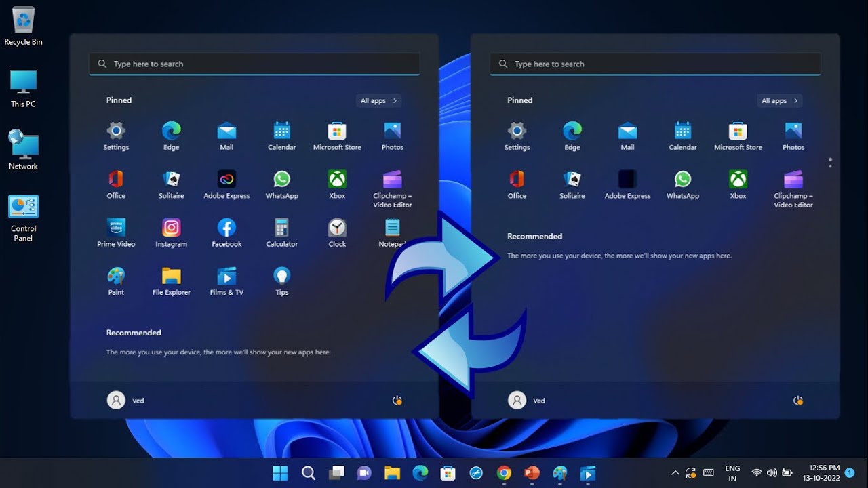Open Adobe Express in the left Start menu
868x488 pixels.
click(x=226, y=184)
